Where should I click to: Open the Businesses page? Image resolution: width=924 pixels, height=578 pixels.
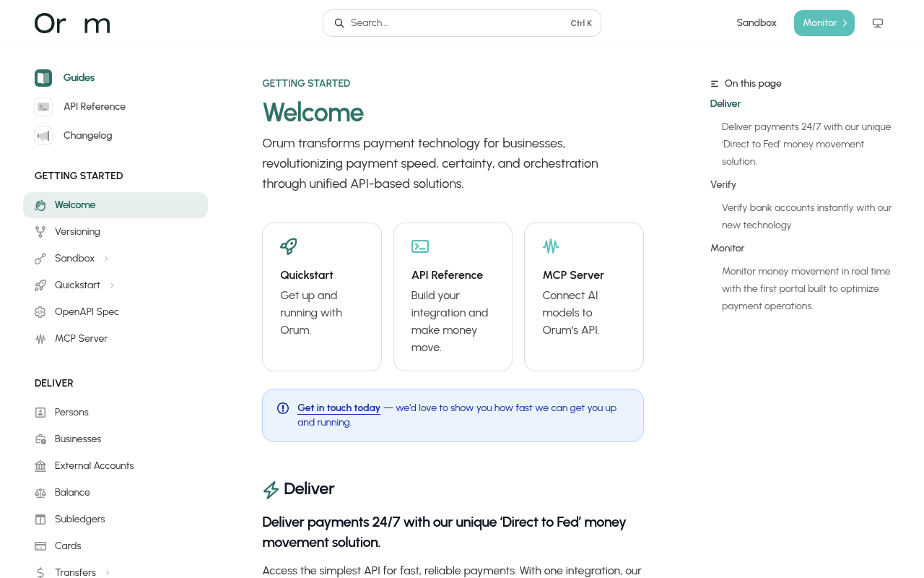(115, 439)
